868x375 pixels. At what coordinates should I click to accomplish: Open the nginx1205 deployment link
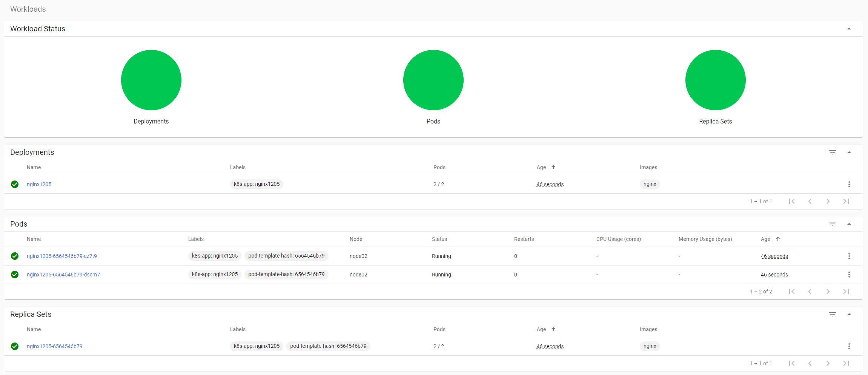(x=39, y=184)
